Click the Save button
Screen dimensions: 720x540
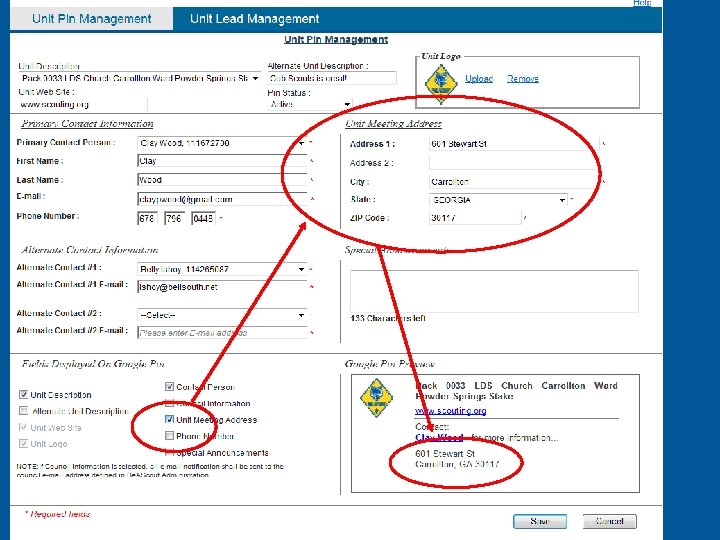point(540,521)
